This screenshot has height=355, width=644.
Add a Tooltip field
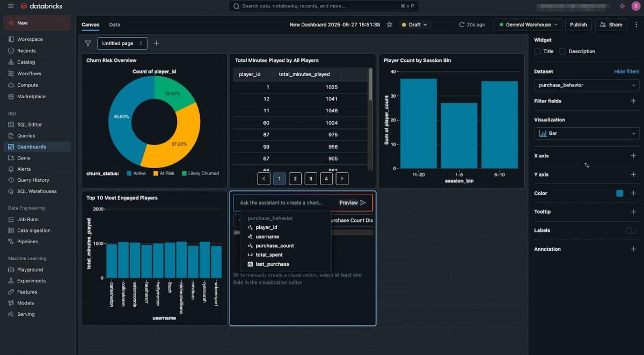point(633,212)
